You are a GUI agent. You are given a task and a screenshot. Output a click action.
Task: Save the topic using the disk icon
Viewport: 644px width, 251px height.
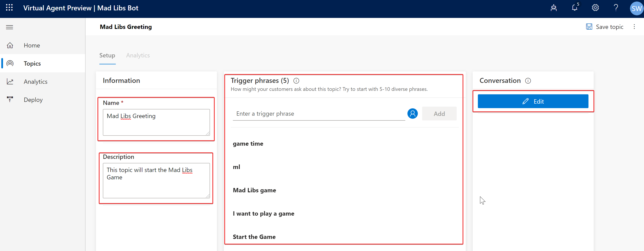pyautogui.click(x=590, y=27)
